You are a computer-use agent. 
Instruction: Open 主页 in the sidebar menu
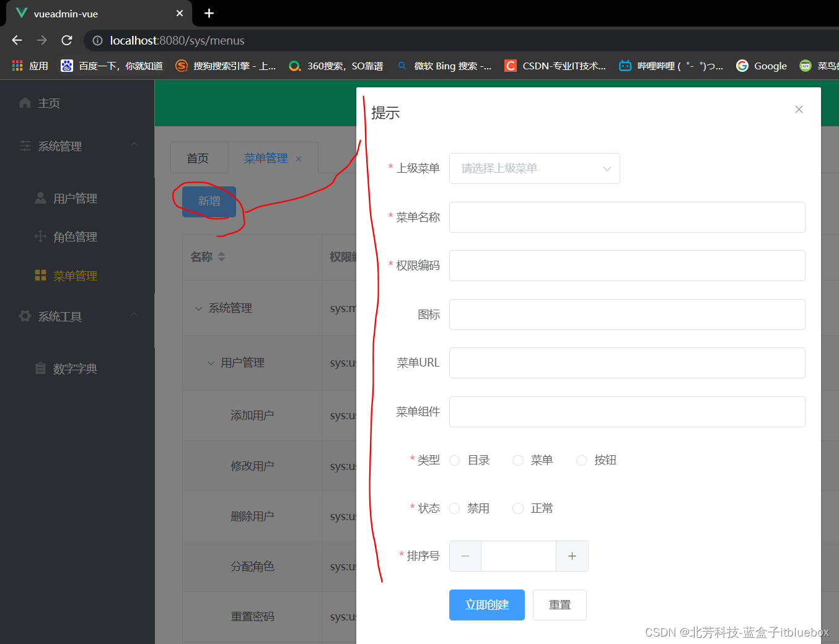point(49,103)
